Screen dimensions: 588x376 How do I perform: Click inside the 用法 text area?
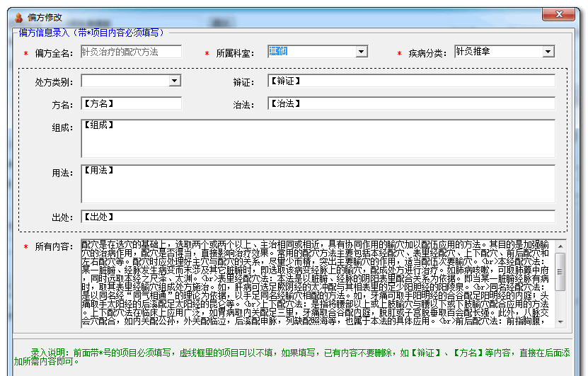click(318, 184)
